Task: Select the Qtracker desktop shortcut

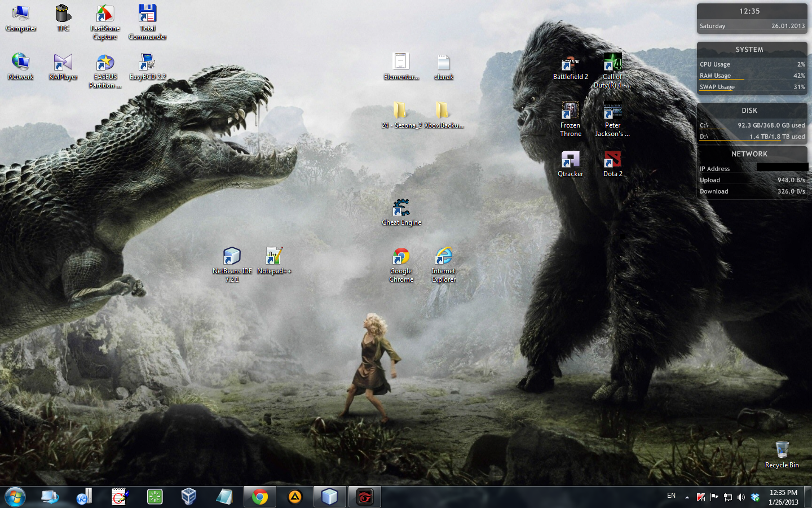Action: 570,160
